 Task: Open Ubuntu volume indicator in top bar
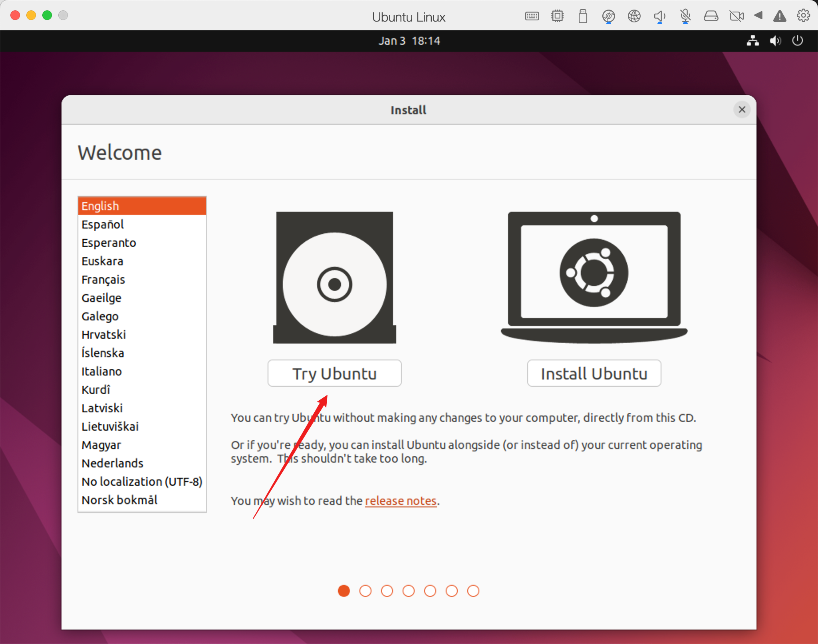775,41
